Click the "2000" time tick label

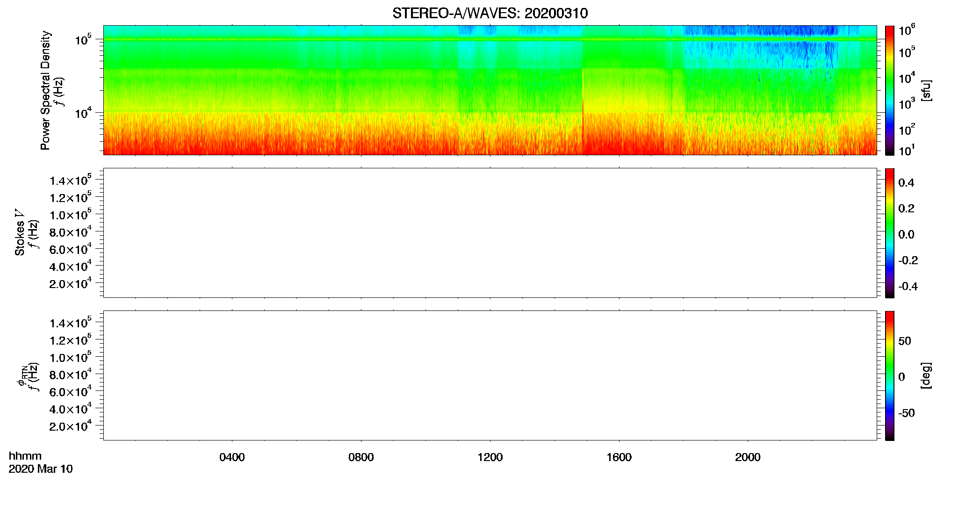click(x=748, y=457)
